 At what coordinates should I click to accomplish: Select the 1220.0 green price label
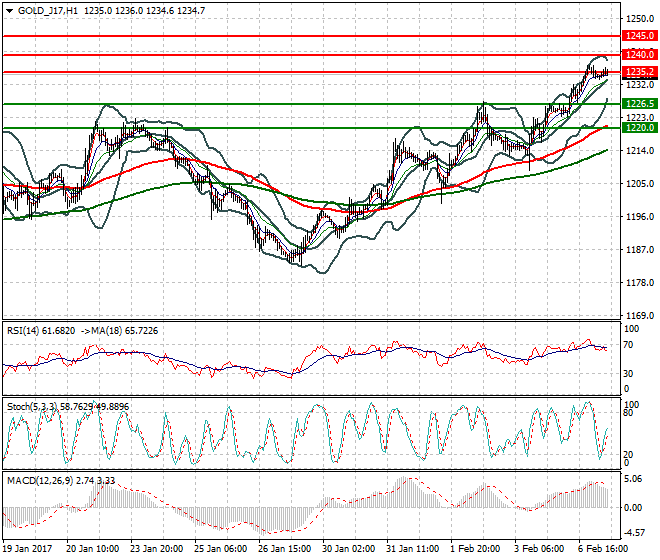pos(639,128)
